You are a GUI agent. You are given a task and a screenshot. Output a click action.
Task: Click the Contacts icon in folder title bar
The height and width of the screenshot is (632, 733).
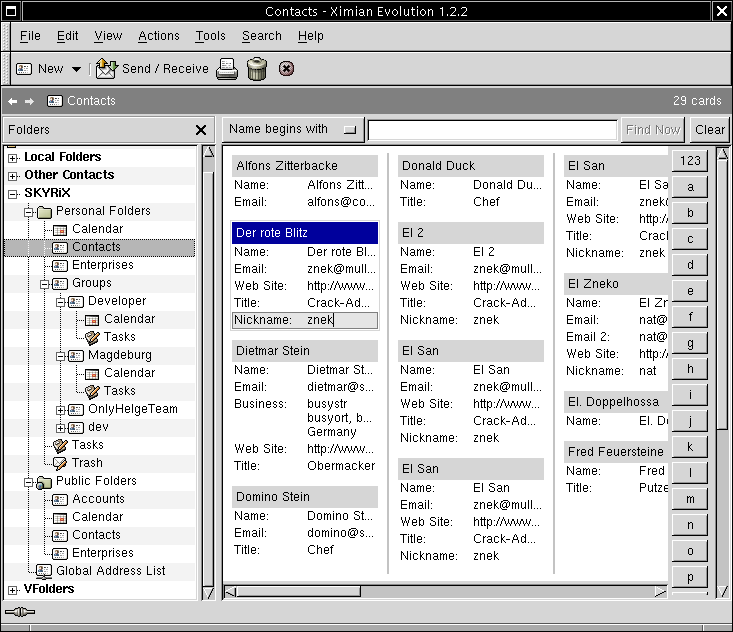point(55,101)
